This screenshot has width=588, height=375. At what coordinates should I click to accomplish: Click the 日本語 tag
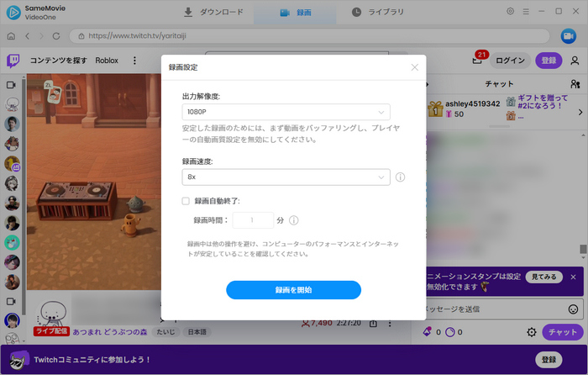[197, 332]
